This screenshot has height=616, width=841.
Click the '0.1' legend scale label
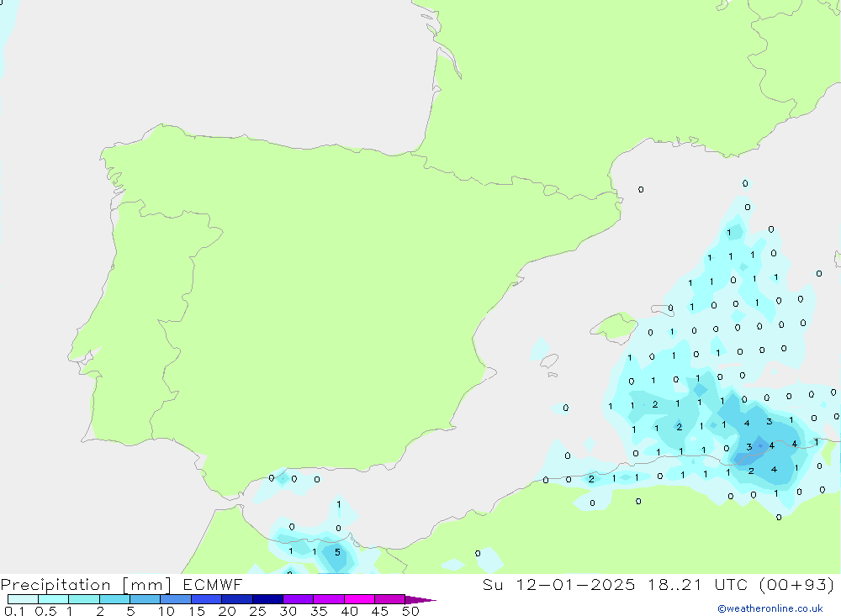(14, 611)
